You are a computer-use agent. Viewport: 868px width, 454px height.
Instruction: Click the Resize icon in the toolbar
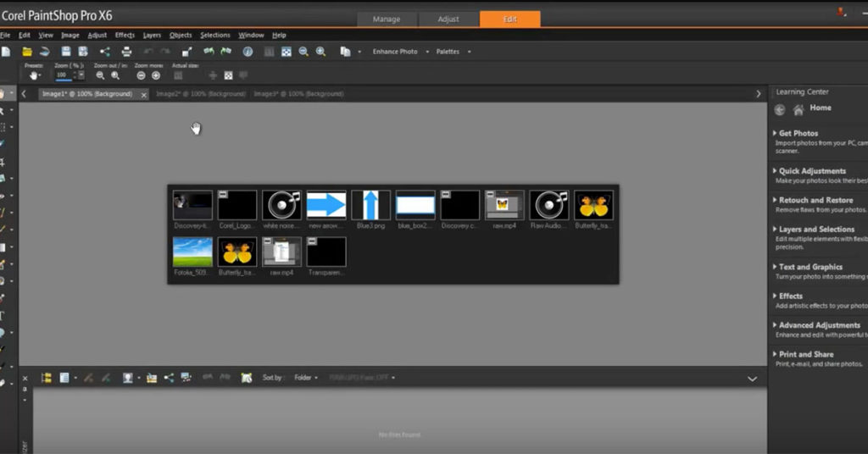click(x=187, y=52)
